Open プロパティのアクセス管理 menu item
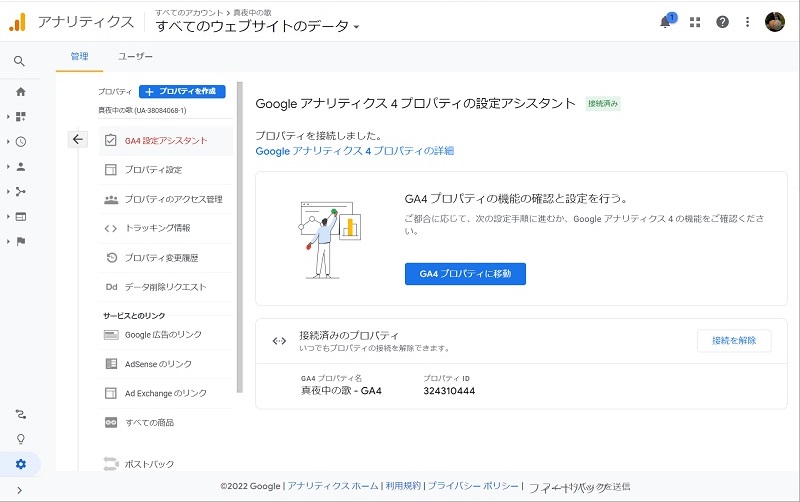Image resolution: width=800 pixels, height=502 pixels. [166, 199]
